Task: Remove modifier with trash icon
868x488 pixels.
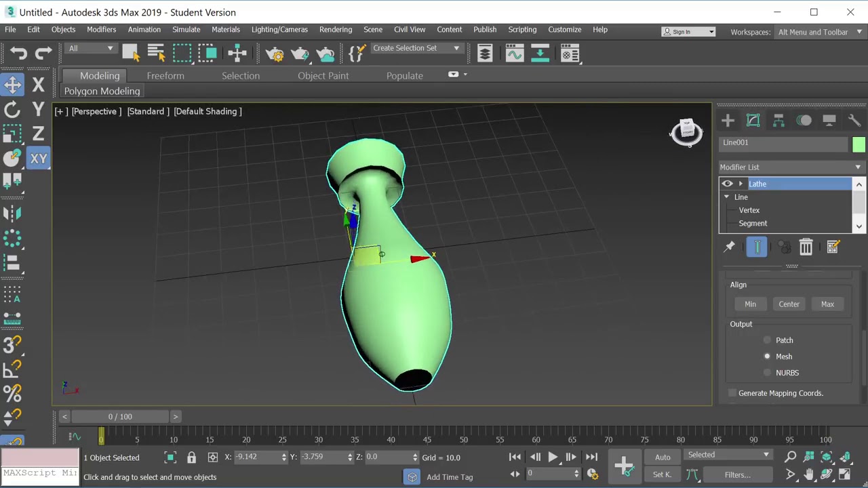Action: click(806, 247)
